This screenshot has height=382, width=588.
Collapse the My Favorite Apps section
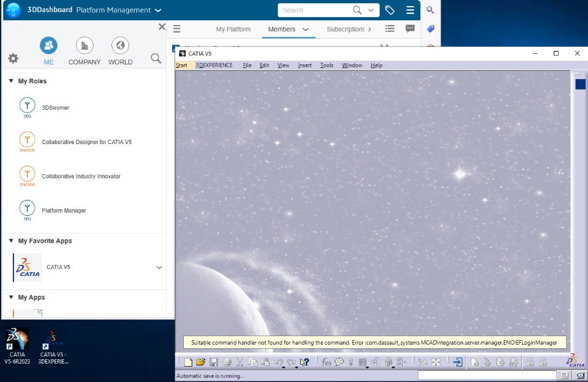11,241
